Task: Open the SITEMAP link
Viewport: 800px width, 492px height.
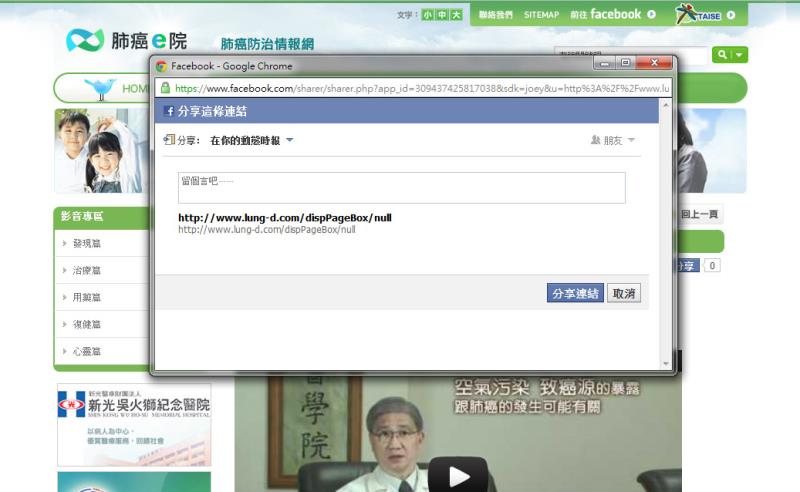Action: [541, 15]
